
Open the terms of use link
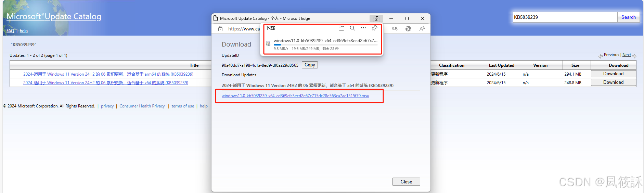pos(183,106)
